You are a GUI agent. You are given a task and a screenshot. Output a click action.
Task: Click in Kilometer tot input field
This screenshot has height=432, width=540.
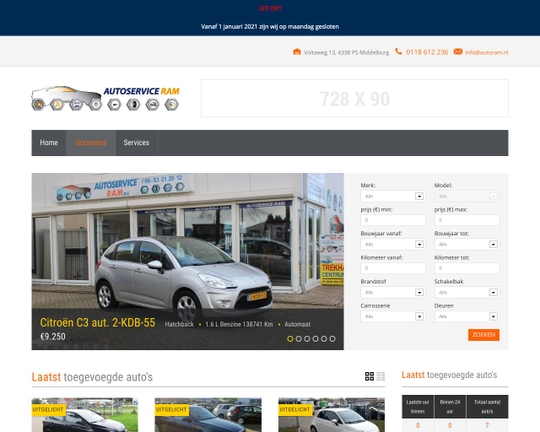pyautogui.click(x=467, y=268)
